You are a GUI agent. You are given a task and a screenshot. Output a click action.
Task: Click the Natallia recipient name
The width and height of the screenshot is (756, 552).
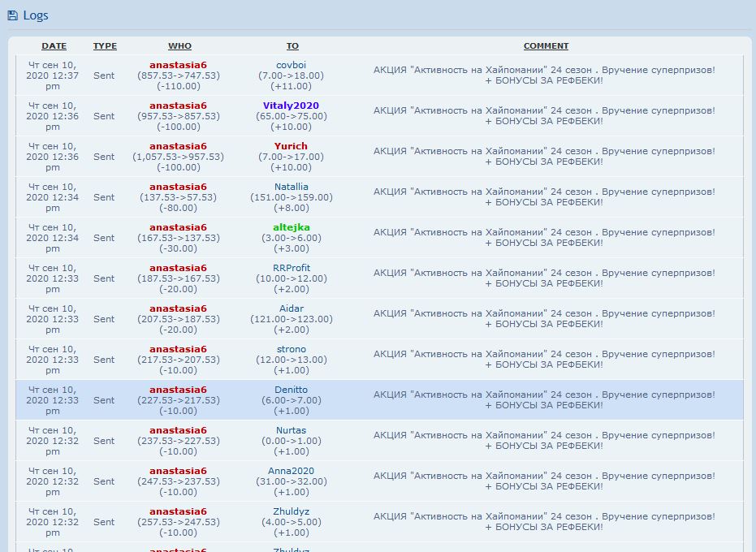[291, 187]
